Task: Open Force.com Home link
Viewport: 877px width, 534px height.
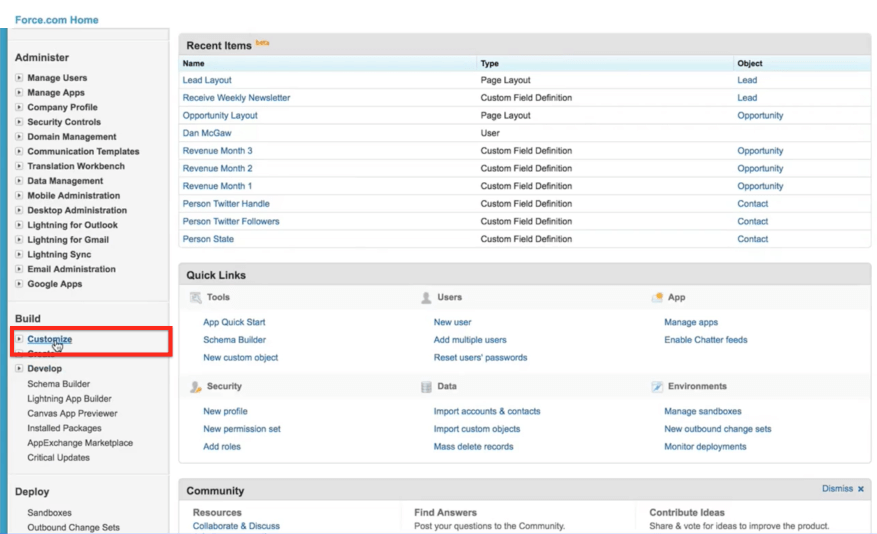Action: coord(56,20)
